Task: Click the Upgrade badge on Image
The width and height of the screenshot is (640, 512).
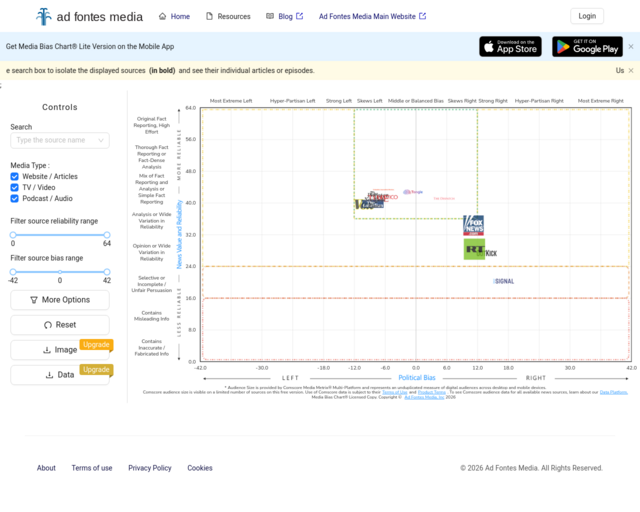Action: pyautogui.click(x=96, y=345)
